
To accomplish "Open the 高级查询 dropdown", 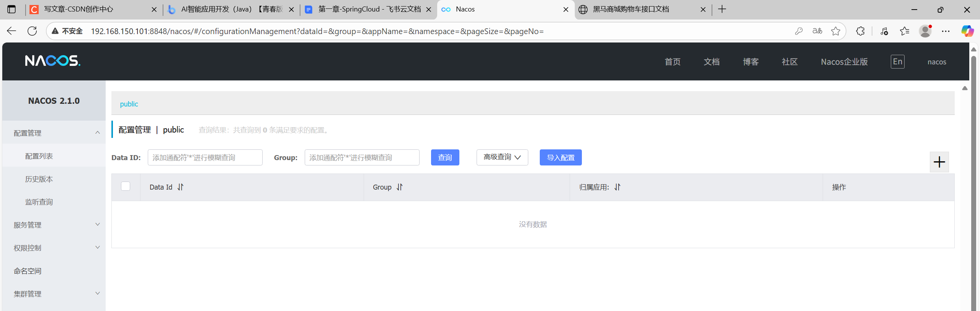I will point(502,157).
